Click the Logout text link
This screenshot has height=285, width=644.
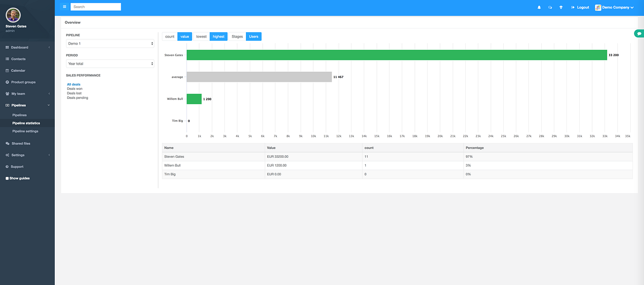click(583, 7)
